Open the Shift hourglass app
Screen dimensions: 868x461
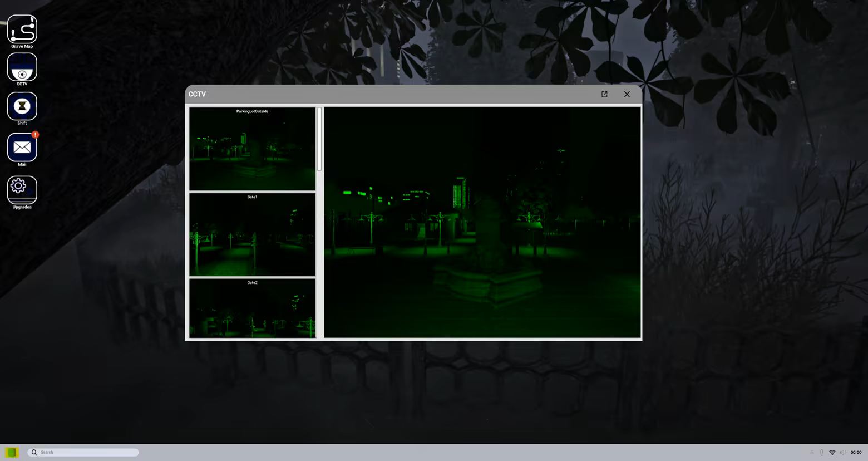pos(22,106)
